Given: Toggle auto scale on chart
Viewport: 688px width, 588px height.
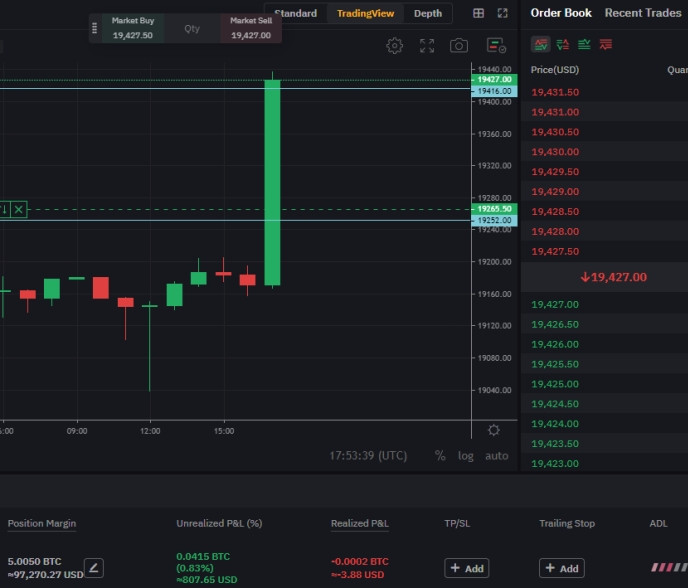Looking at the screenshot, I should (x=496, y=456).
